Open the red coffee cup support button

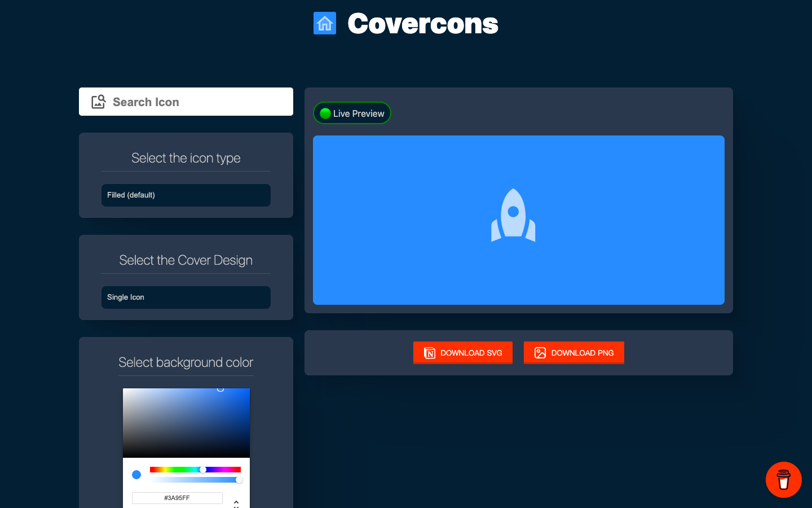point(783,480)
